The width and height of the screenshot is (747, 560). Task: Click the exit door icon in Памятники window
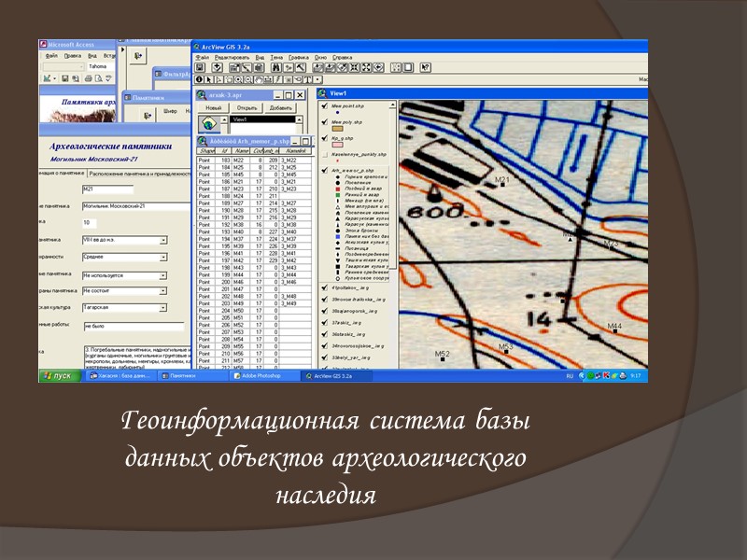click(x=148, y=114)
